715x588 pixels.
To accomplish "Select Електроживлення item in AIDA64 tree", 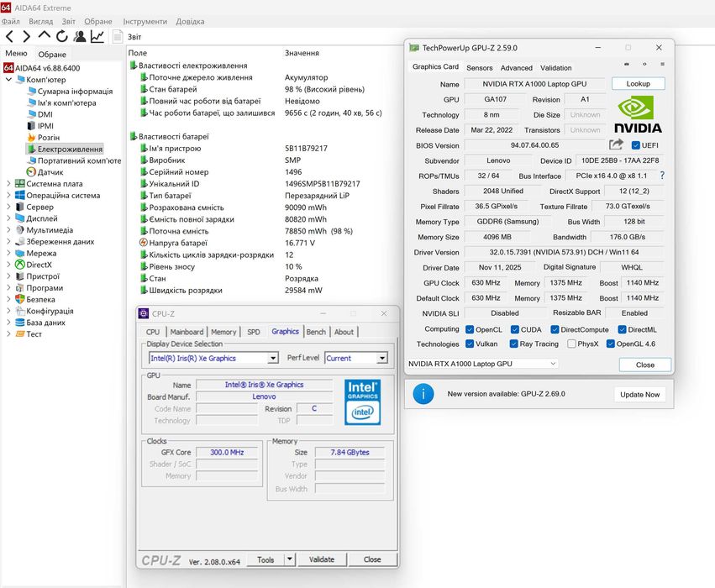I will [65, 149].
